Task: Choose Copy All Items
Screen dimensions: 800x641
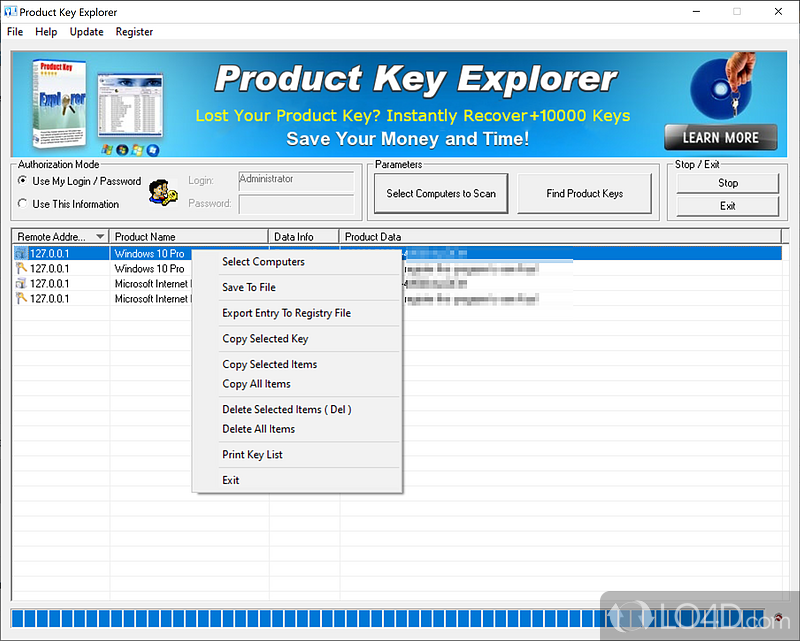Action: (x=297, y=384)
